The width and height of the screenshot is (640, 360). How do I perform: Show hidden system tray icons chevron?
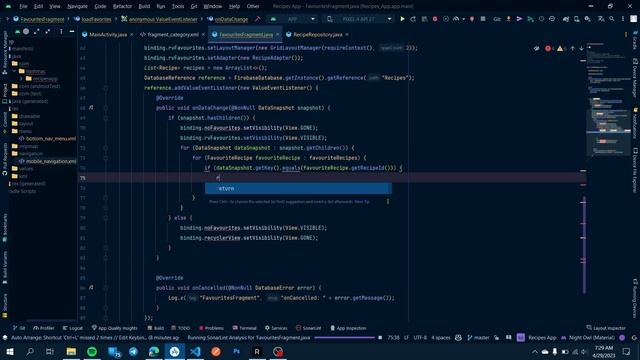(x=535, y=351)
